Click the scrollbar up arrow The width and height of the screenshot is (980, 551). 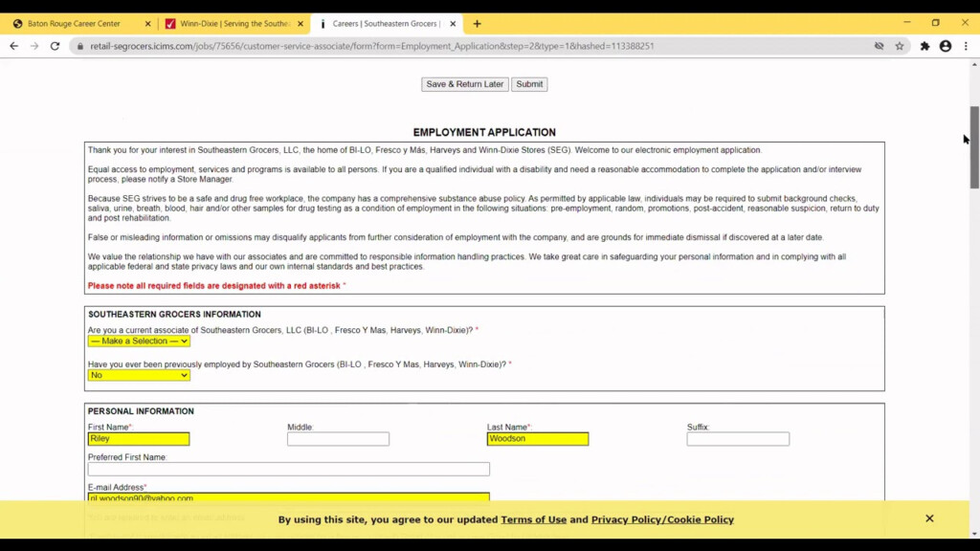point(974,64)
